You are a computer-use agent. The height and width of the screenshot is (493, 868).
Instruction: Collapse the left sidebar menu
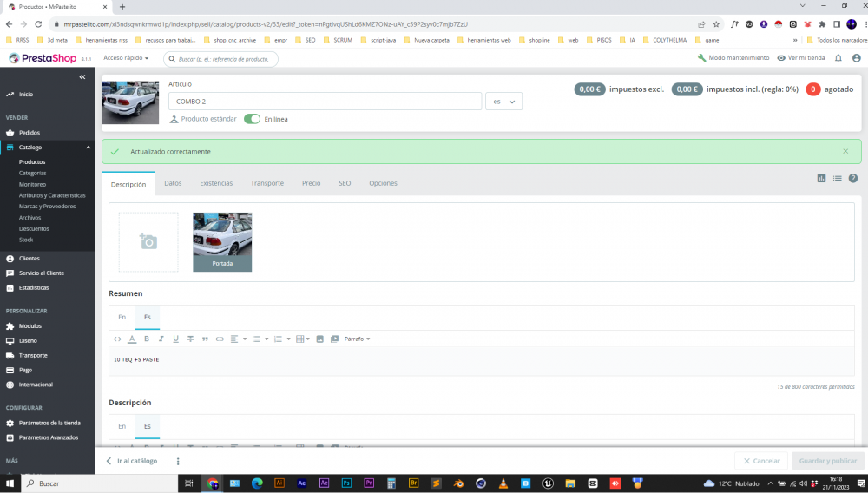(82, 77)
